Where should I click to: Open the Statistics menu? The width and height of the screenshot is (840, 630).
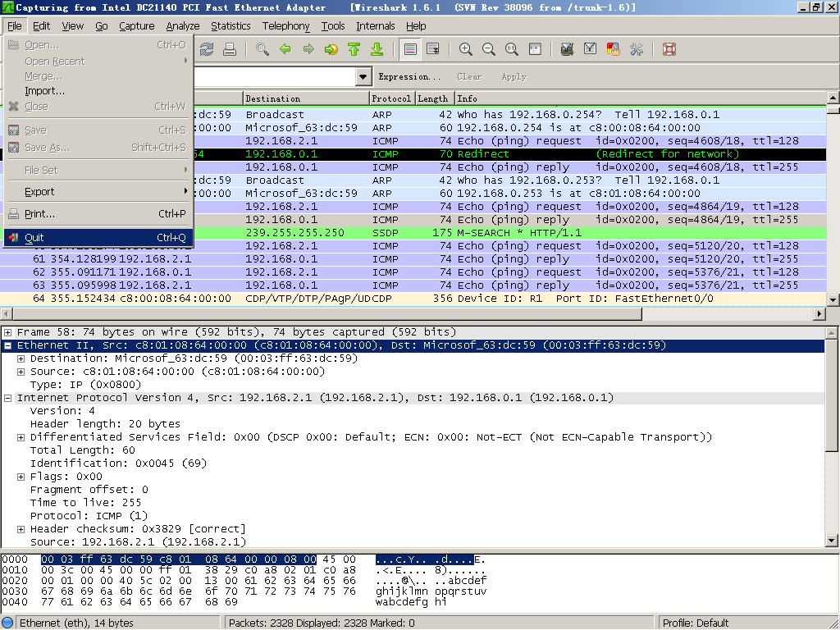231,25
